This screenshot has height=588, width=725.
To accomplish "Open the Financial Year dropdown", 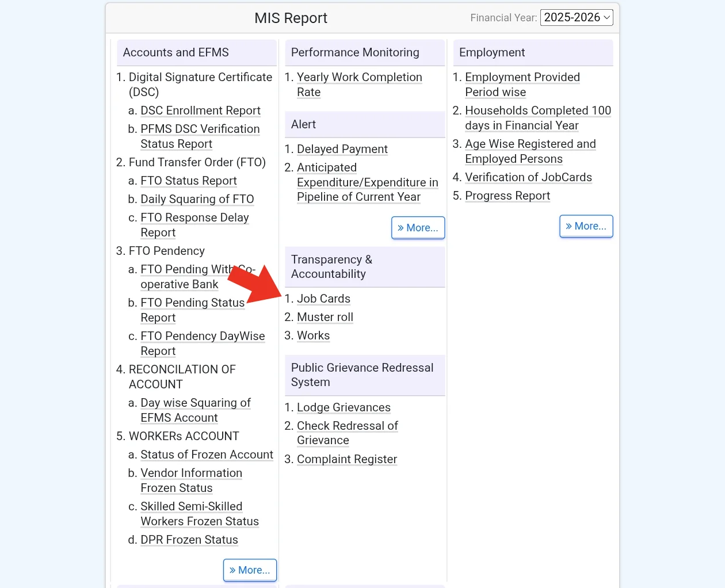I will (x=576, y=18).
